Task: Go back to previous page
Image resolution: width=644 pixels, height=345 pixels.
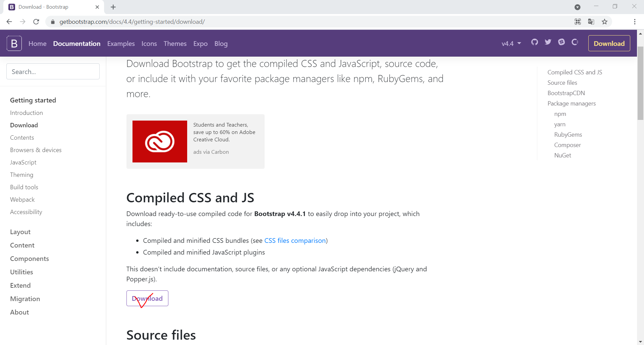Action: (x=9, y=22)
